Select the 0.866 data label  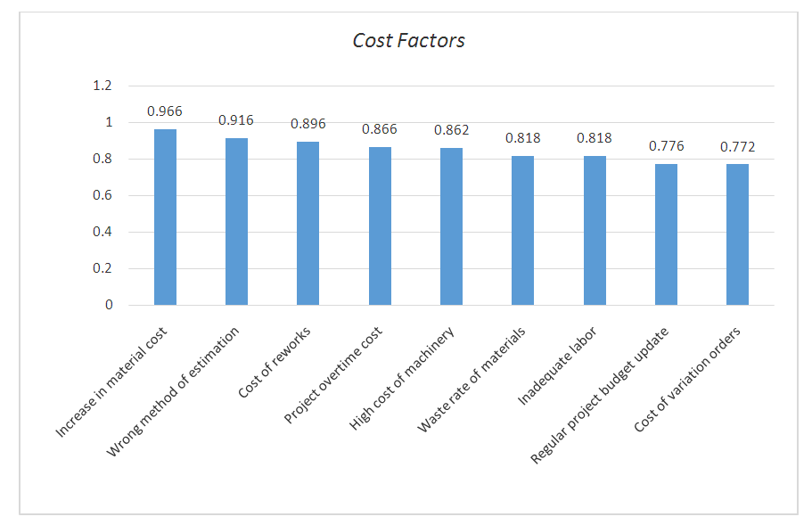[380, 129]
